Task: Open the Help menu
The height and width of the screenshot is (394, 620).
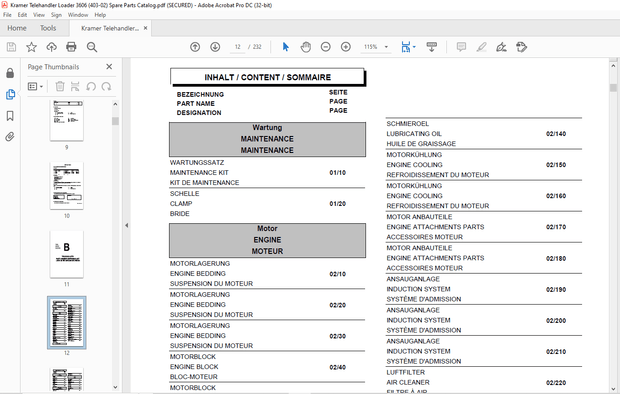Action: coord(100,15)
